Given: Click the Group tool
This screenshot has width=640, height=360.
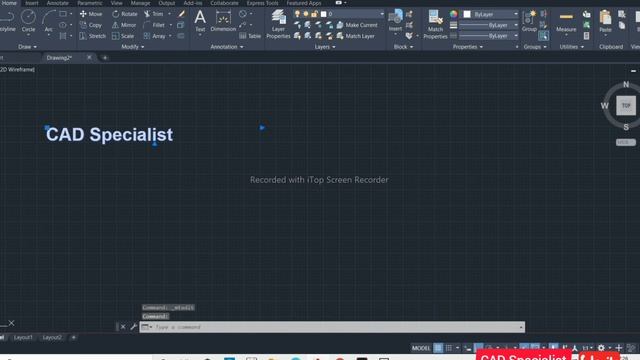Looking at the screenshot, I should click(529, 21).
